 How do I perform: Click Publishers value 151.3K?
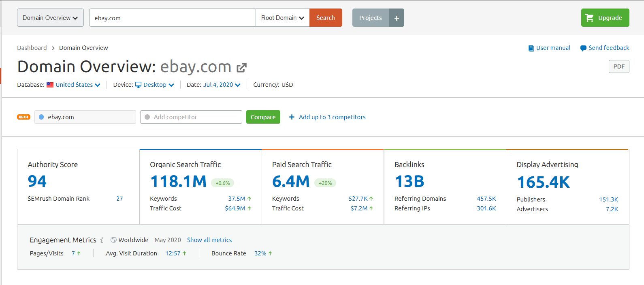click(x=609, y=199)
